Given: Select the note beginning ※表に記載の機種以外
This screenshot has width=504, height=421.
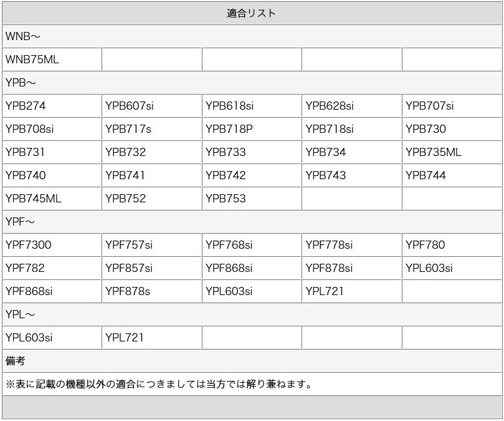Looking at the screenshot, I should [251, 384].
